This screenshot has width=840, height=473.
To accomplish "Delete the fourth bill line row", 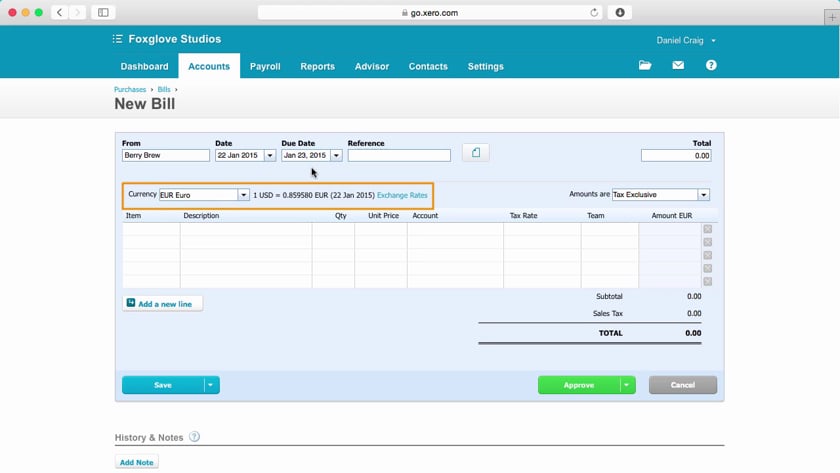I will click(x=708, y=268).
